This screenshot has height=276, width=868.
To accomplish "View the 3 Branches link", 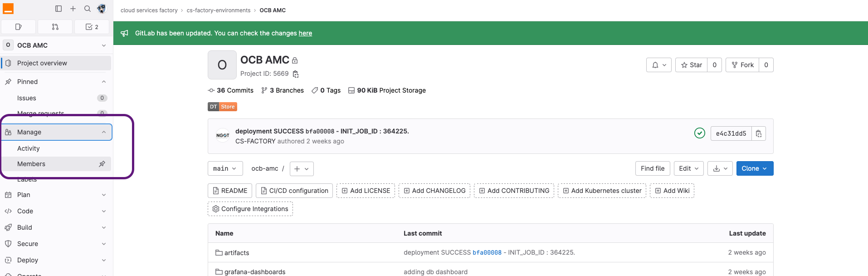I will [283, 90].
